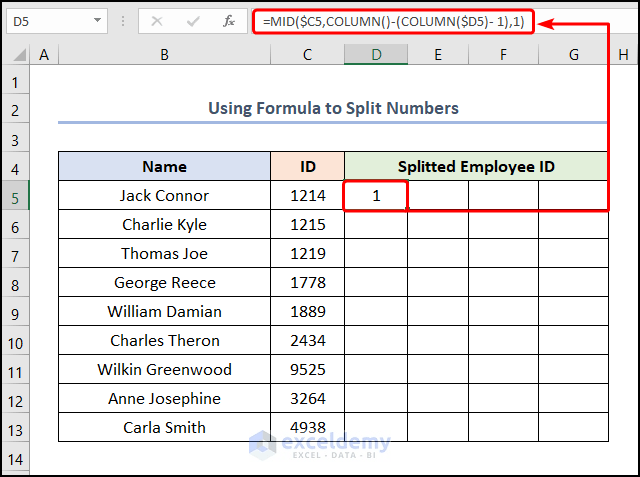Image resolution: width=640 pixels, height=477 pixels.
Task: Select empty cell D6 in Charlie Kyle row
Action: click(376, 224)
